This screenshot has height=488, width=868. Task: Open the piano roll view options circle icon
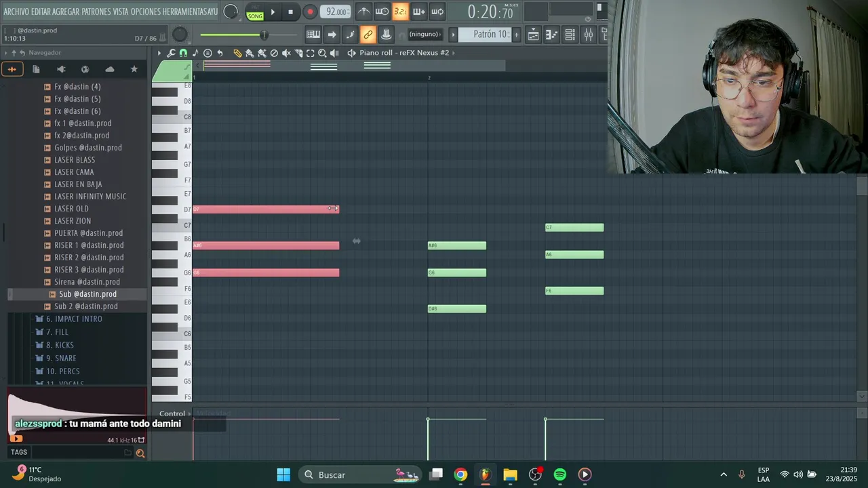pos(208,53)
